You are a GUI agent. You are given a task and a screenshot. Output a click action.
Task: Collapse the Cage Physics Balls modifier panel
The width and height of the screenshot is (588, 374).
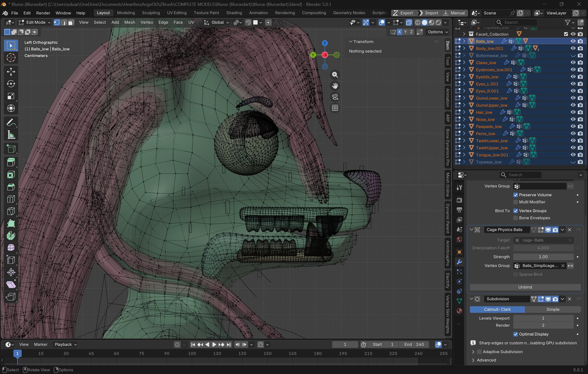click(x=471, y=230)
